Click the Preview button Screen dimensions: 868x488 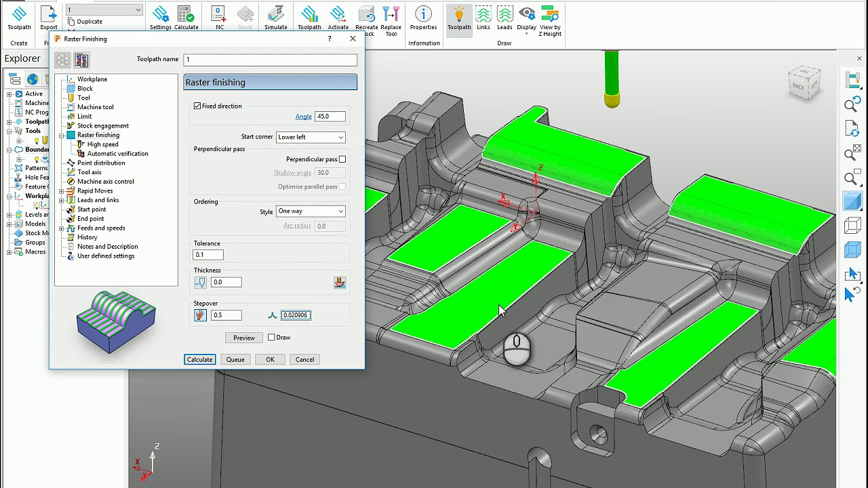click(243, 338)
